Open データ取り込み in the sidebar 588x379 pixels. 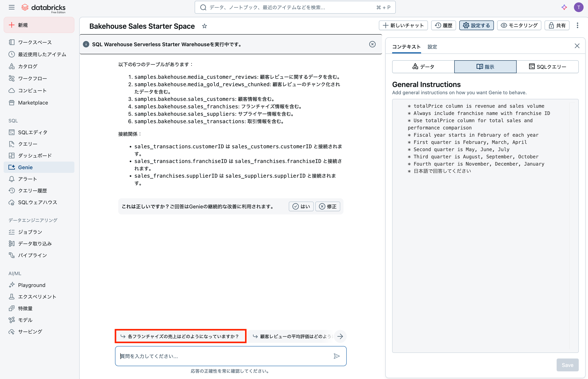pos(39,244)
